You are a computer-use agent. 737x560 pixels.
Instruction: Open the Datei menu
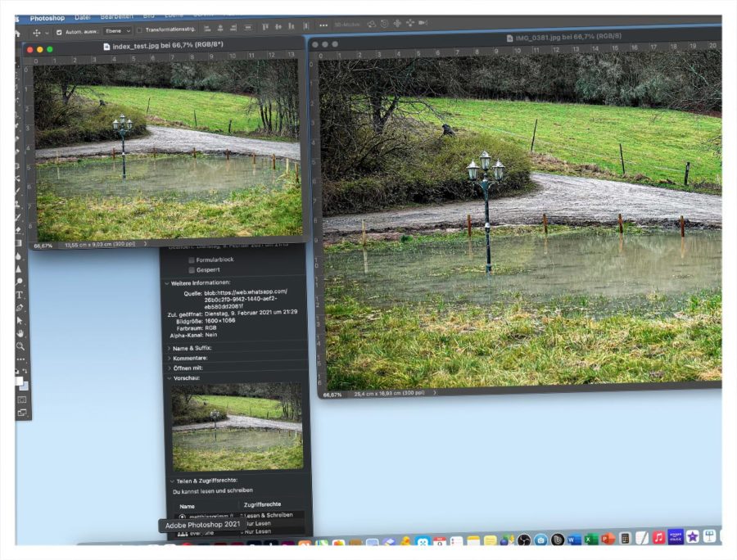(x=82, y=17)
